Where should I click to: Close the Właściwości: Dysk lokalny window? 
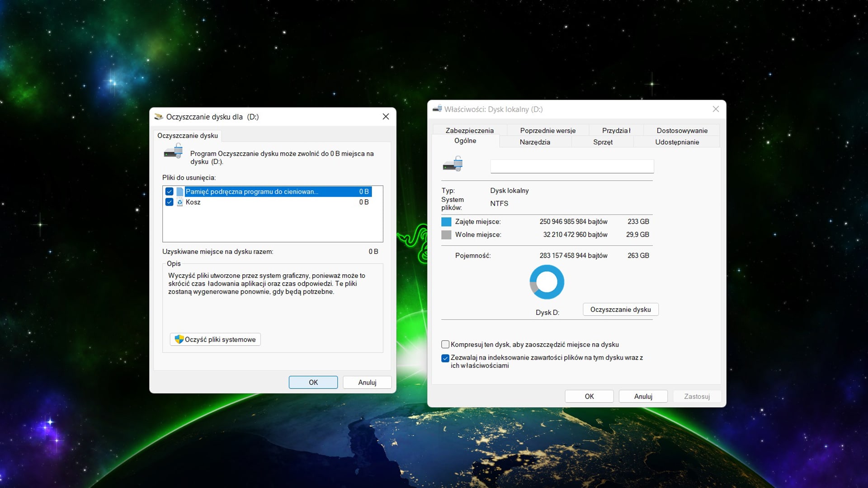pos(716,109)
